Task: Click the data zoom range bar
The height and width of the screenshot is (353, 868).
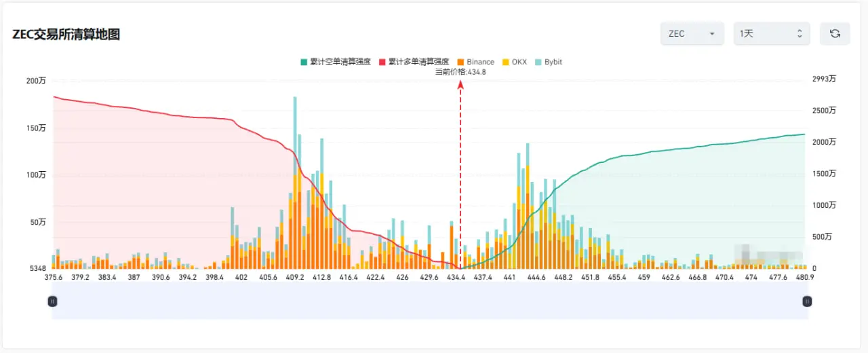Action: coord(430,301)
